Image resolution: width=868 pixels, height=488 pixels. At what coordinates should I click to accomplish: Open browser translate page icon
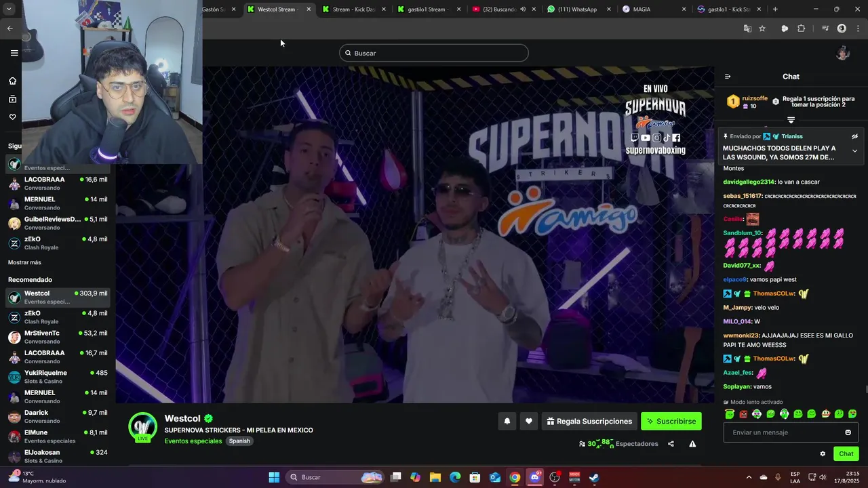(747, 28)
